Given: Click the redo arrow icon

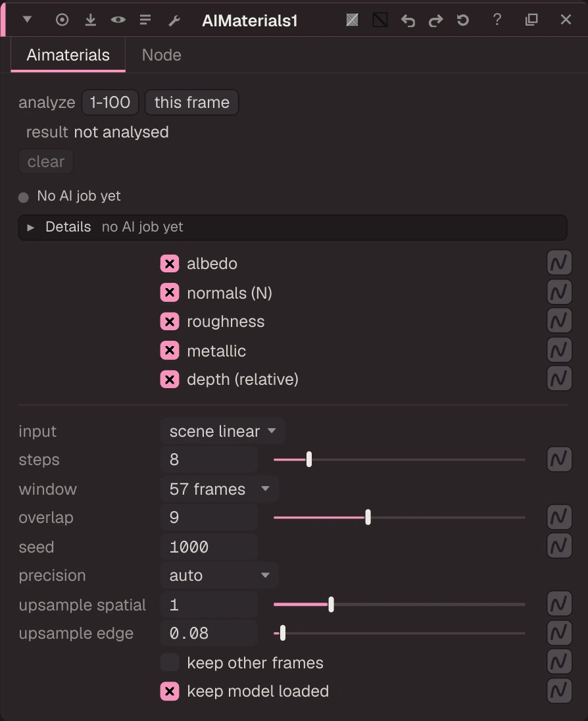Looking at the screenshot, I should point(435,20).
